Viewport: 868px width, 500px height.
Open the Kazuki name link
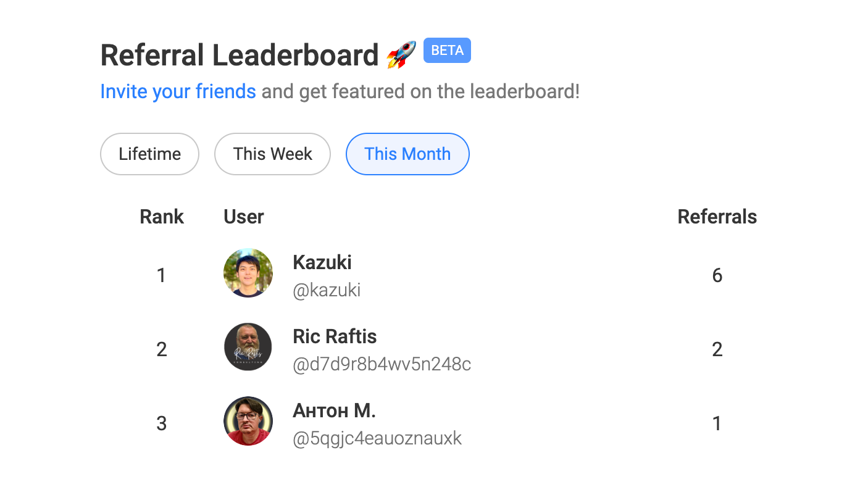322,262
